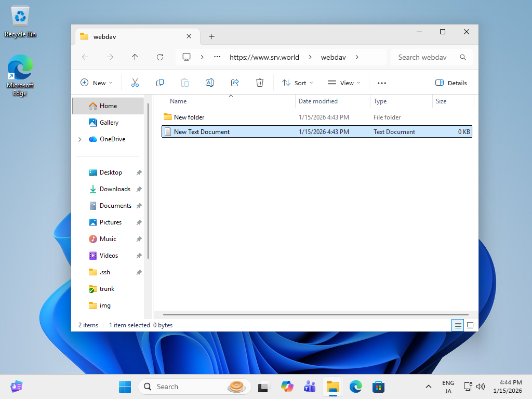Open the New dropdown menu
532x399 pixels.
coord(96,83)
